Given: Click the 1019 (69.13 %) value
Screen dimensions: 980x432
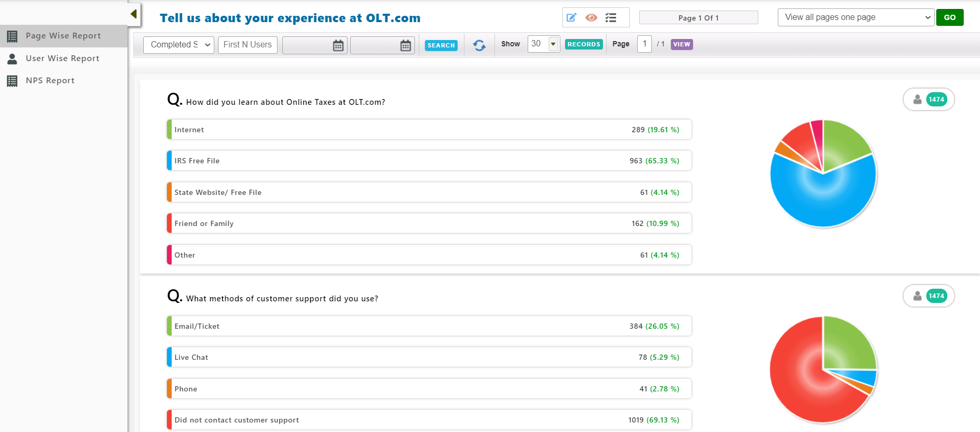Looking at the screenshot, I should 654,420.
